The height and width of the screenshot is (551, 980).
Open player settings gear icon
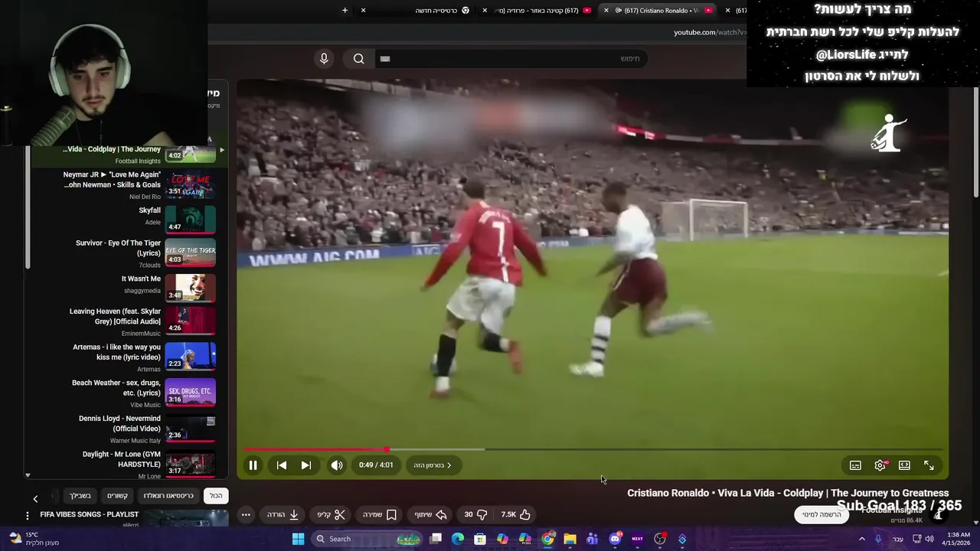[x=880, y=465]
